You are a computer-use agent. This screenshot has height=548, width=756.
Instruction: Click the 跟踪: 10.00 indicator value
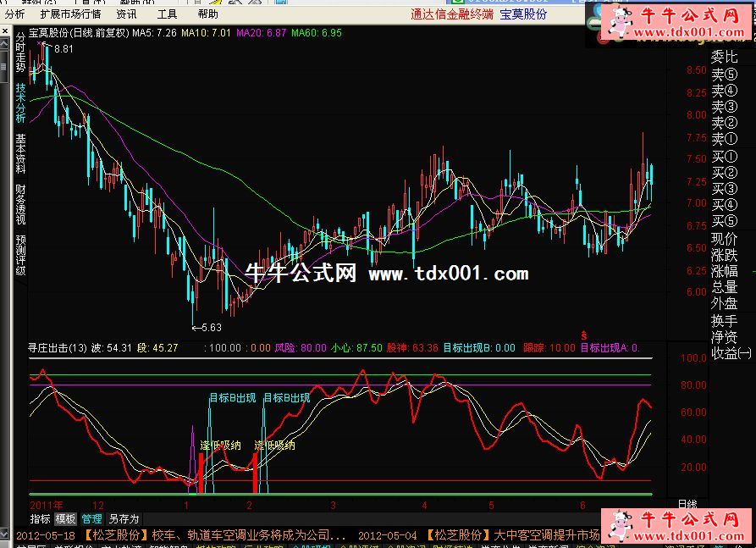[549, 348]
